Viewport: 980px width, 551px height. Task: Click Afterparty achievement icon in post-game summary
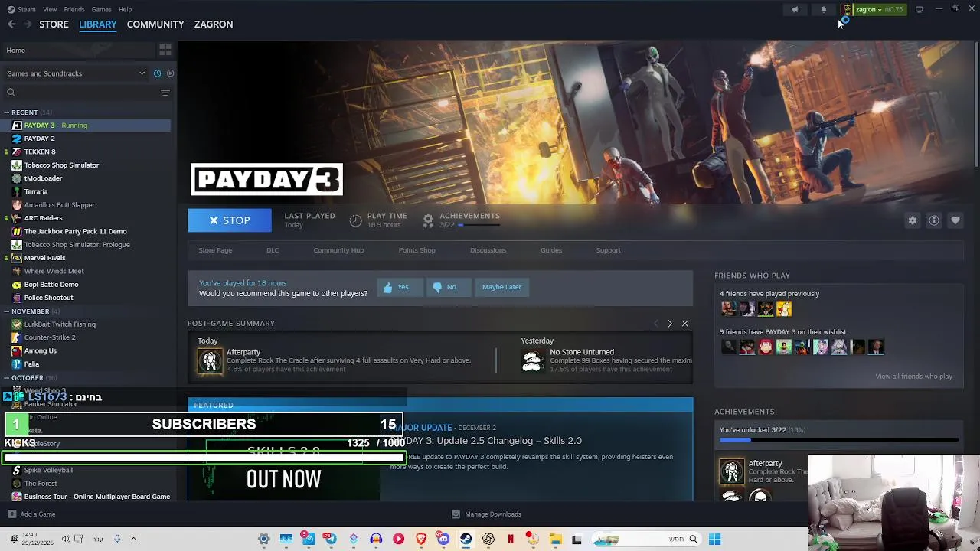click(x=210, y=360)
